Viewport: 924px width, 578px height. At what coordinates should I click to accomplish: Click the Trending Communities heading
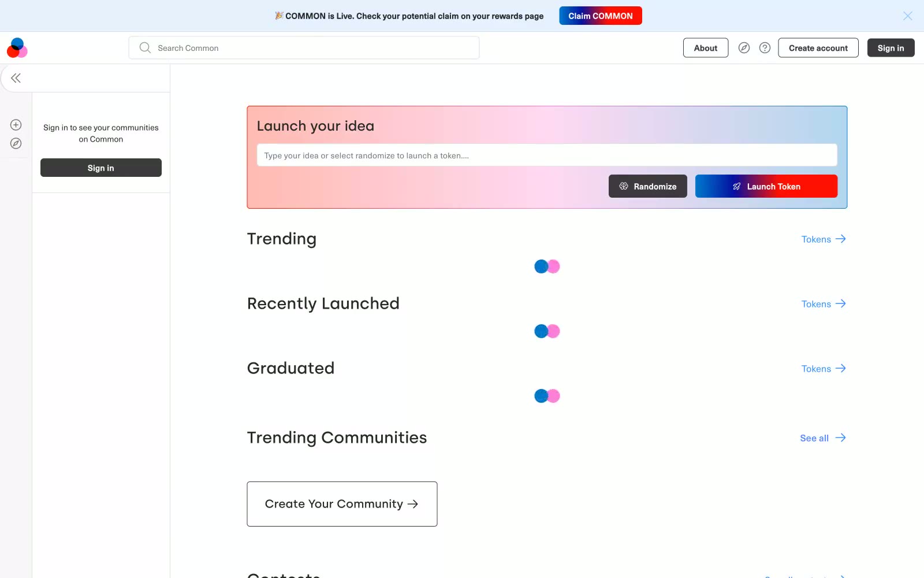(x=337, y=438)
